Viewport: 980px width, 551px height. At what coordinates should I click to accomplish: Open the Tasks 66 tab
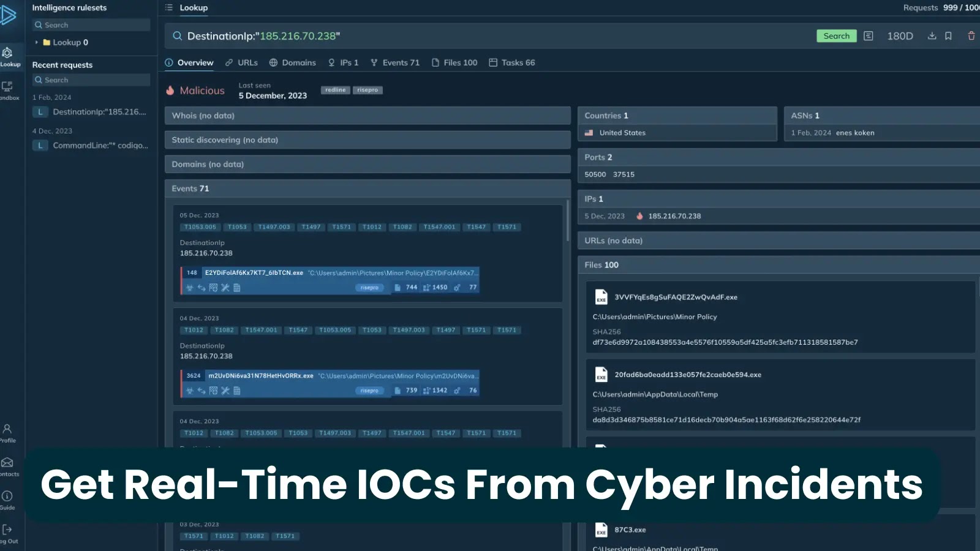[512, 62]
